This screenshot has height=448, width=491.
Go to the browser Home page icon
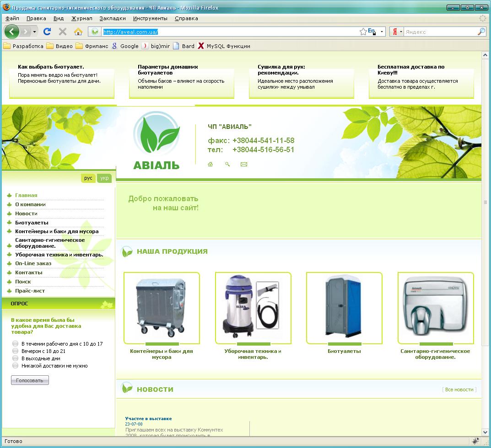[x=78, y=32]
